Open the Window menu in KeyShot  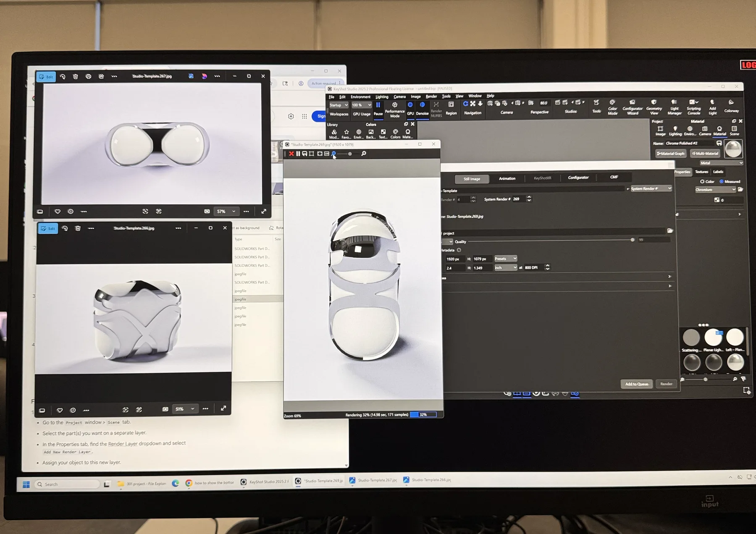(475, 96)
